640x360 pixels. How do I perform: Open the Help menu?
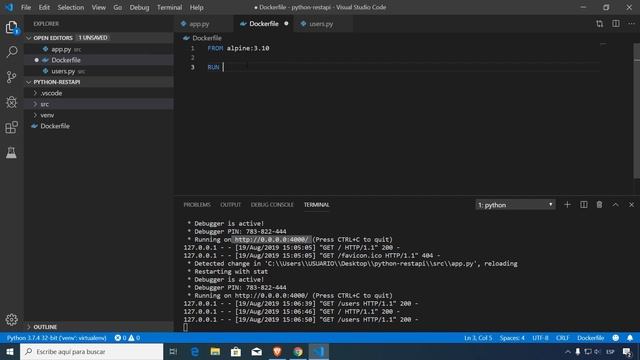pos(196,7)
